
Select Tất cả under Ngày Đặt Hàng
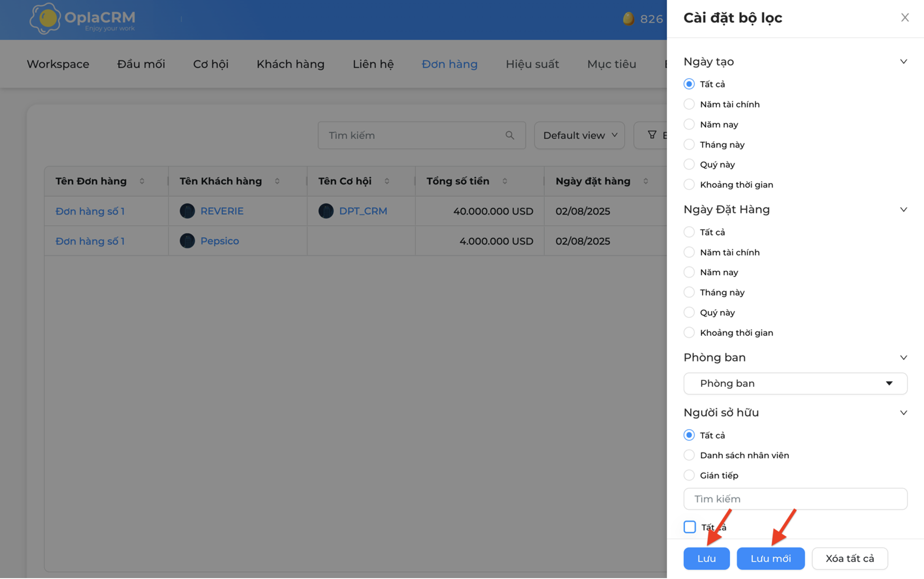(689, 232)
